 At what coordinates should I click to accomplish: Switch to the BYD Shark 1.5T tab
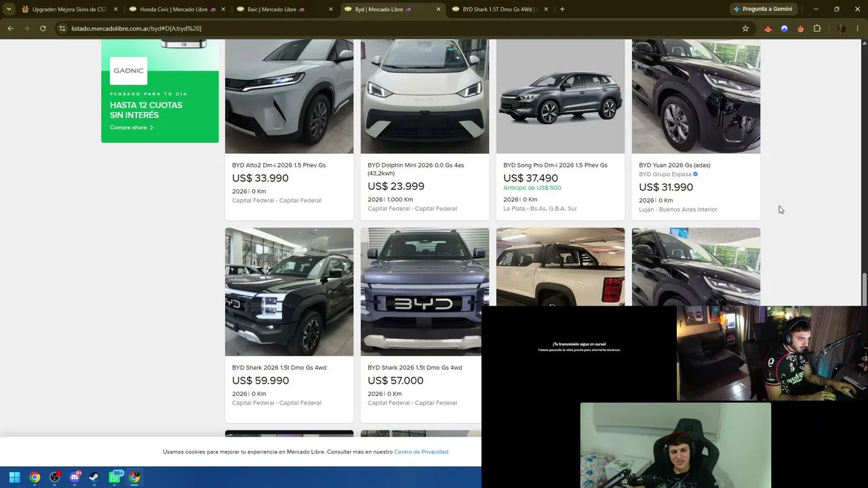click(x=500, y=9)
